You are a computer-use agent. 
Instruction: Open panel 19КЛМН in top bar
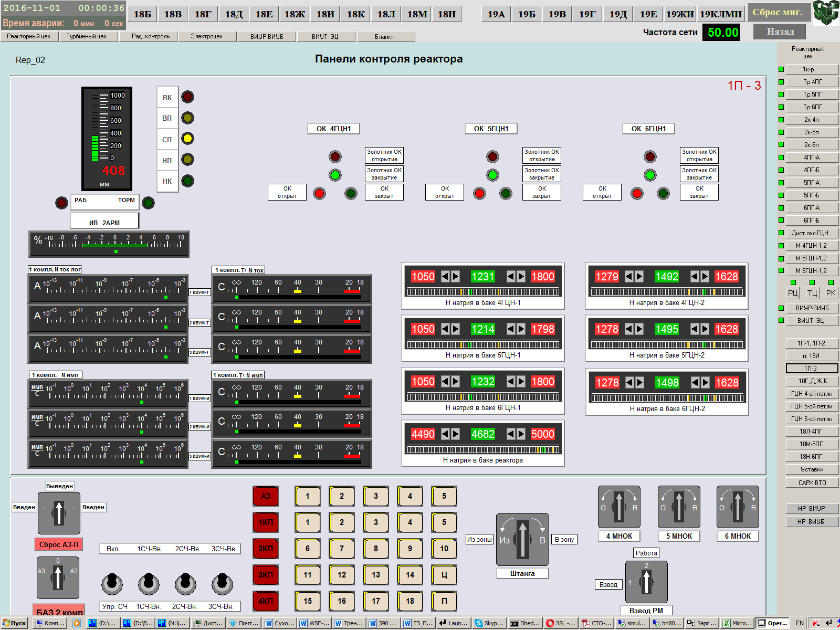click(721, 14)
